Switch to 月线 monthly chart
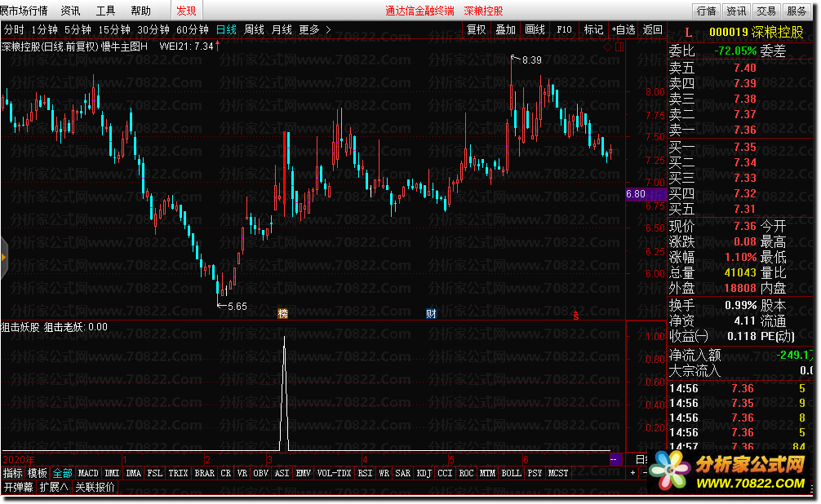 [x=282, y=30]
